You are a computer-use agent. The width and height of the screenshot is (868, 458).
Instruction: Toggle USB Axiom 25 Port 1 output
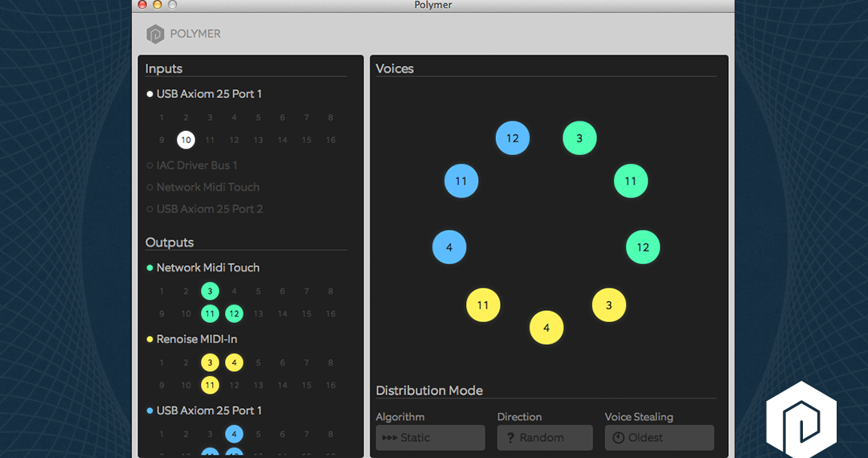203,411
